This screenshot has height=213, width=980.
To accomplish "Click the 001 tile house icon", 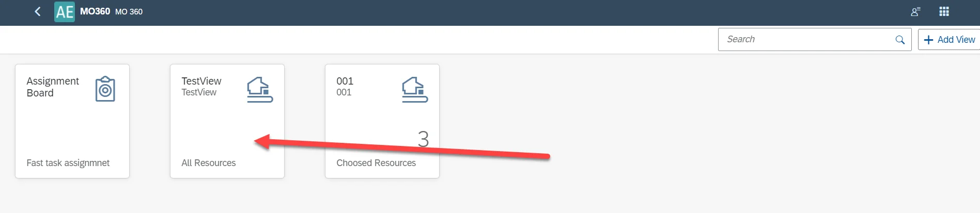I will click(x=414, y=90).
